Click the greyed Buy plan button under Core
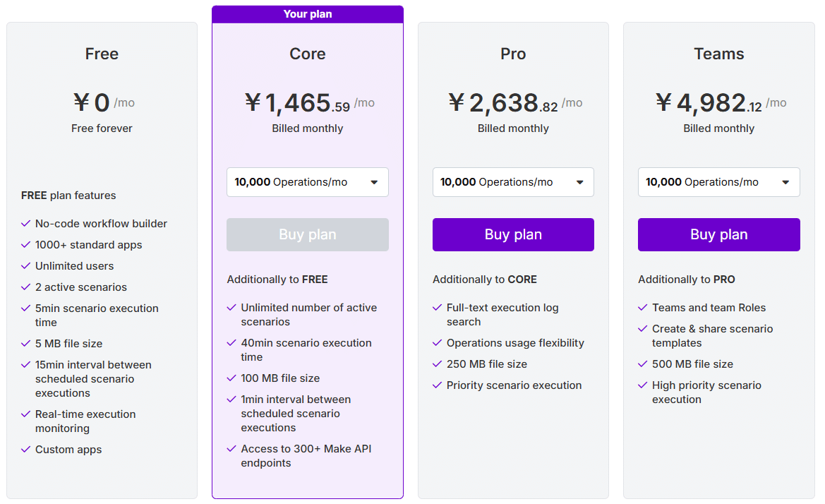Screen dimensions: 825x504 307,234
